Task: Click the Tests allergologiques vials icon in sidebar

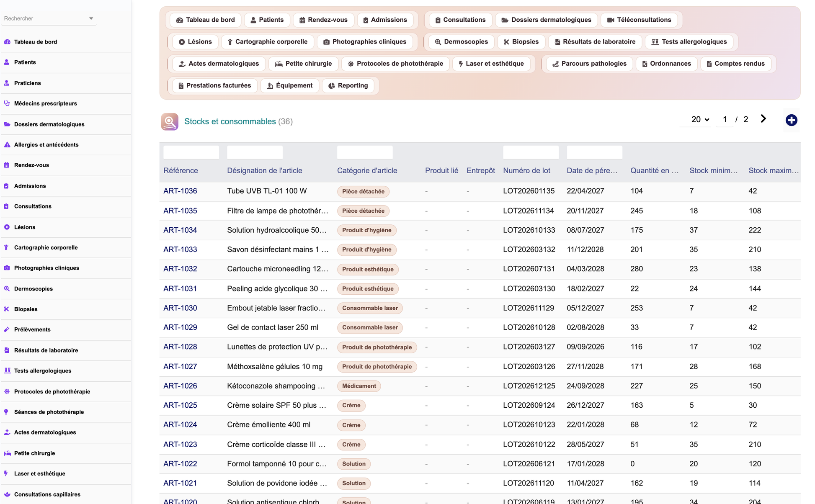Action: click(7, 370)
